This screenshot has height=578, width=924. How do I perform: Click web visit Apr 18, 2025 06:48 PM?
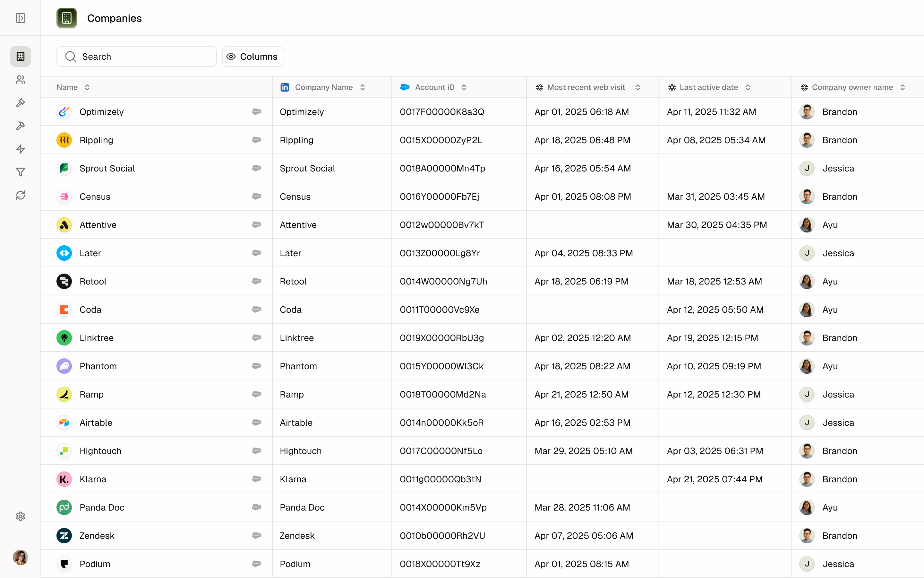(x=582, y=140)
